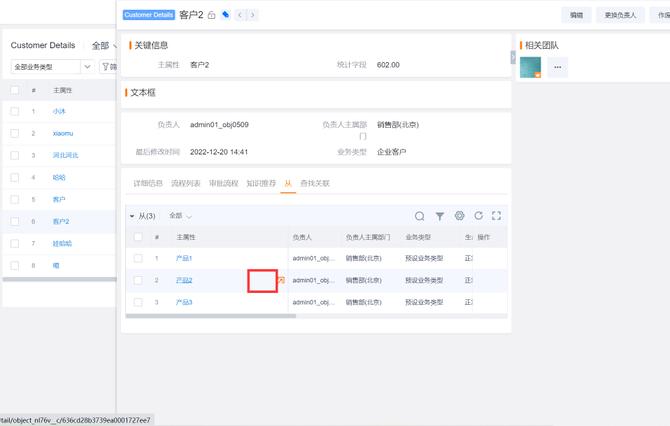
Task: Click the 编辑 button
Action: click(576, 15)
